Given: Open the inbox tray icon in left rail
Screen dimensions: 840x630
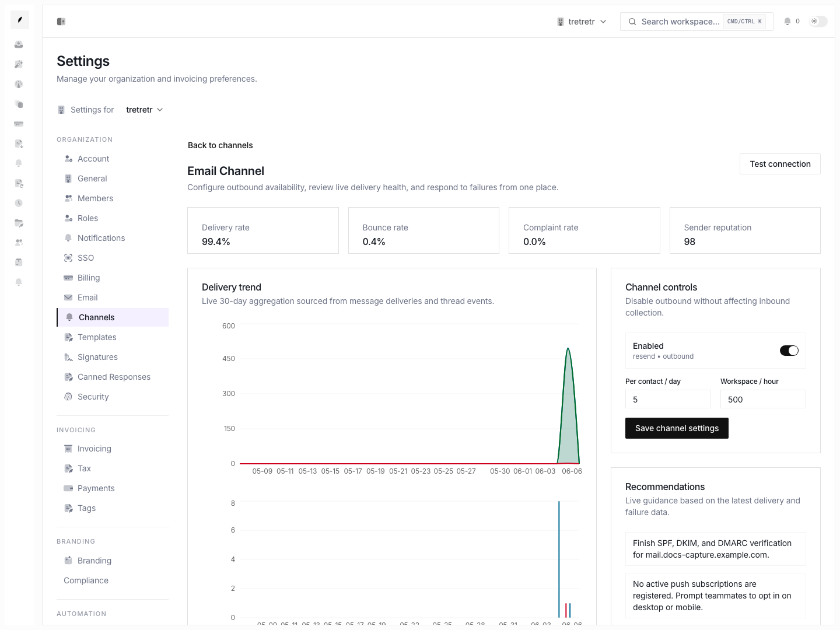Looking at the screenshot, I should [x=19, y=44].
